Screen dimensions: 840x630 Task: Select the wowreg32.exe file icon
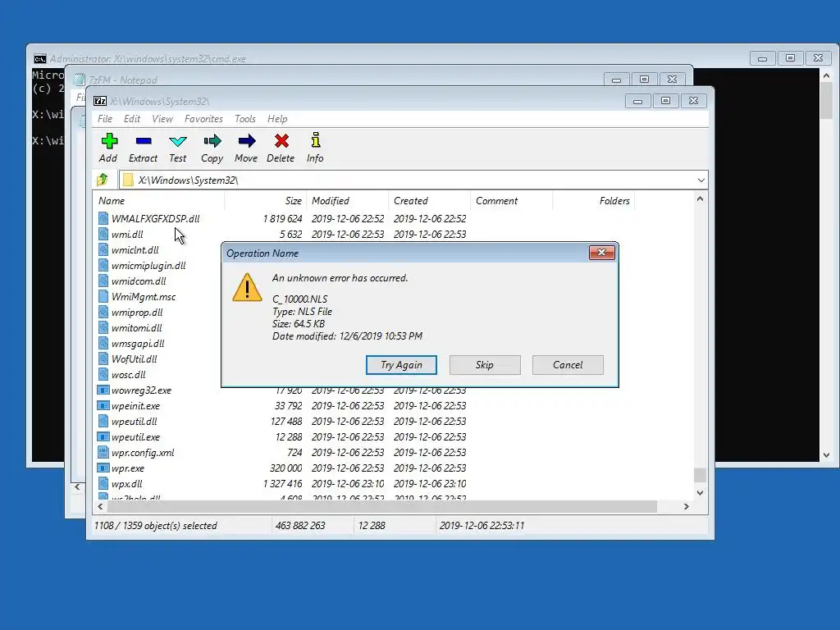point(103,390)
